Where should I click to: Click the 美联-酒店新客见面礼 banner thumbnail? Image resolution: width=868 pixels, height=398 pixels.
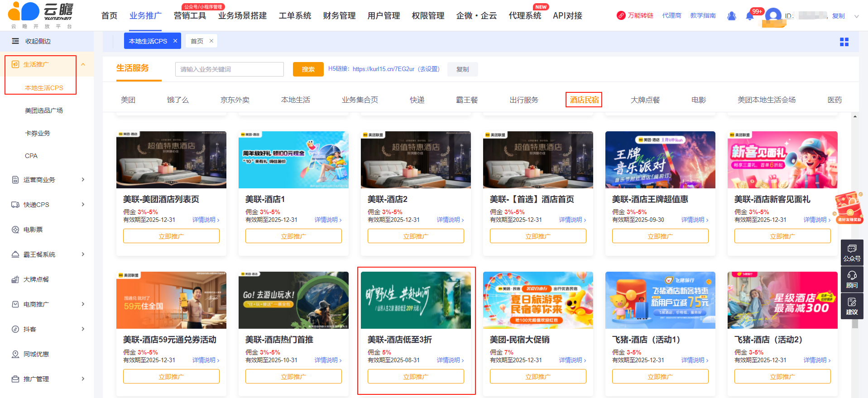(x=782, y=160)
